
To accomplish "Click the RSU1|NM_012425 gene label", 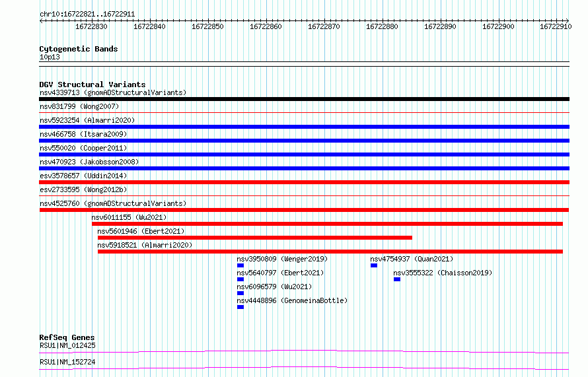I will pos(67,345).
